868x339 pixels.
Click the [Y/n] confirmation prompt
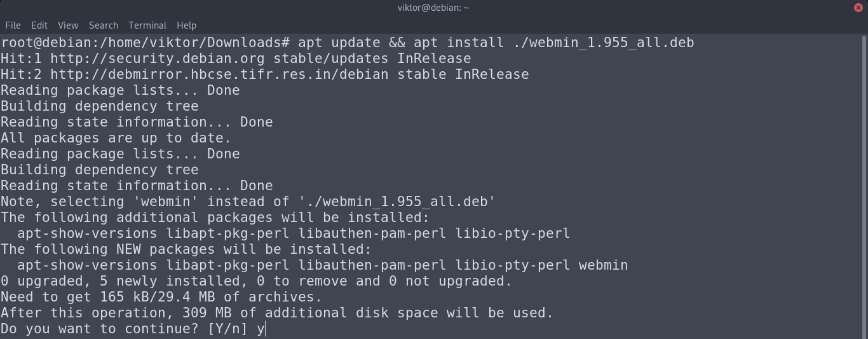point(227,329)
